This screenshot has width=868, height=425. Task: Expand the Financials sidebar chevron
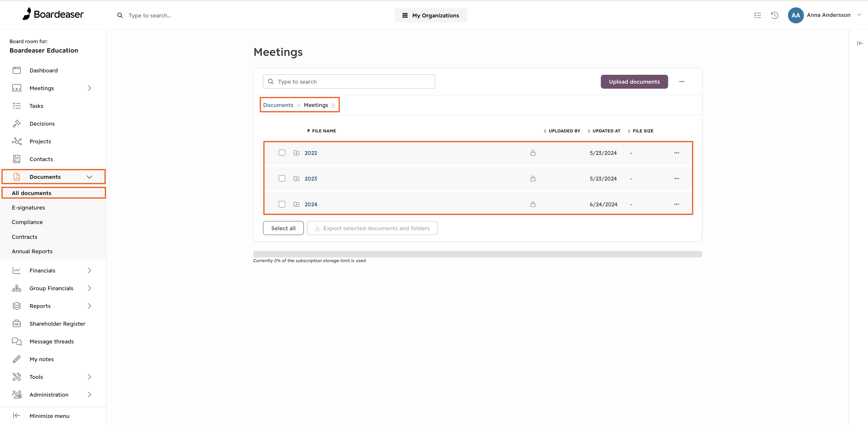[x=89, y=270]
